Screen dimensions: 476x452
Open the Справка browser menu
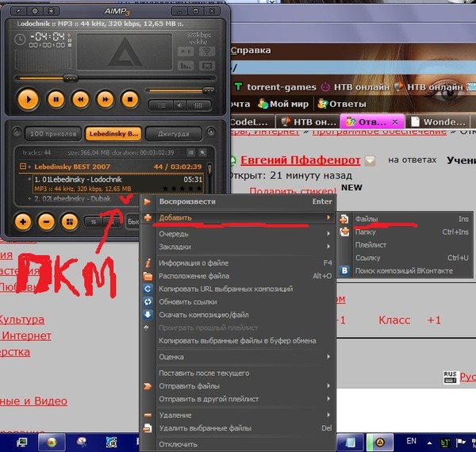[251, 50]
